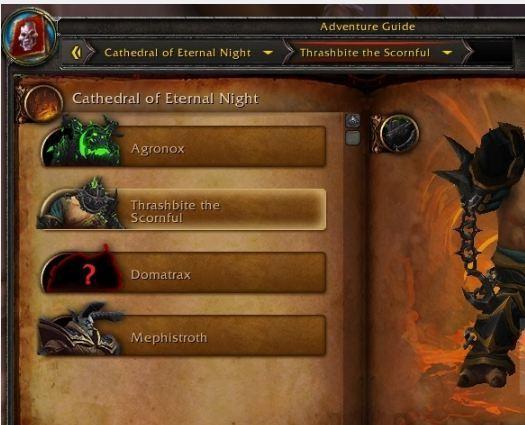Click the boss list scrollbar thumb
The width and height of the screenshot is (525, 425).
click(x=353, y=138)
